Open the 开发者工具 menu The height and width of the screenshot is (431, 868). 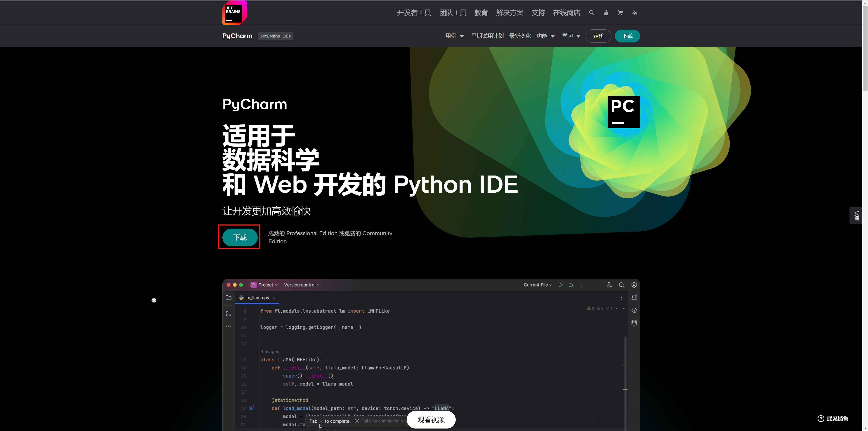(414, 13)
